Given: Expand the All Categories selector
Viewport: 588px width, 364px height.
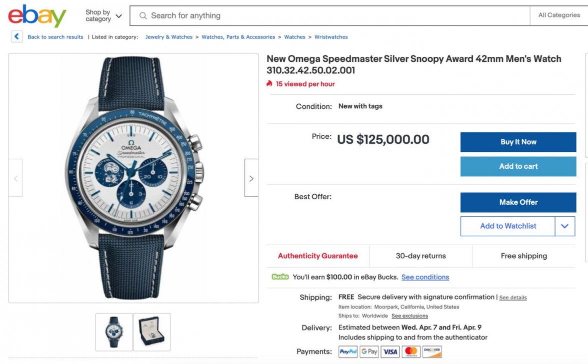Looking at the screenshot, I should click(558, 15).
